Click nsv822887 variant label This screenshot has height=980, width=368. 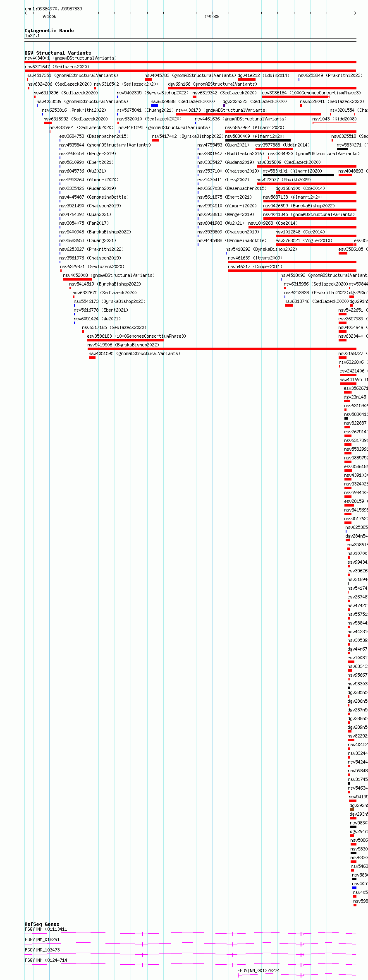point(356,423)
